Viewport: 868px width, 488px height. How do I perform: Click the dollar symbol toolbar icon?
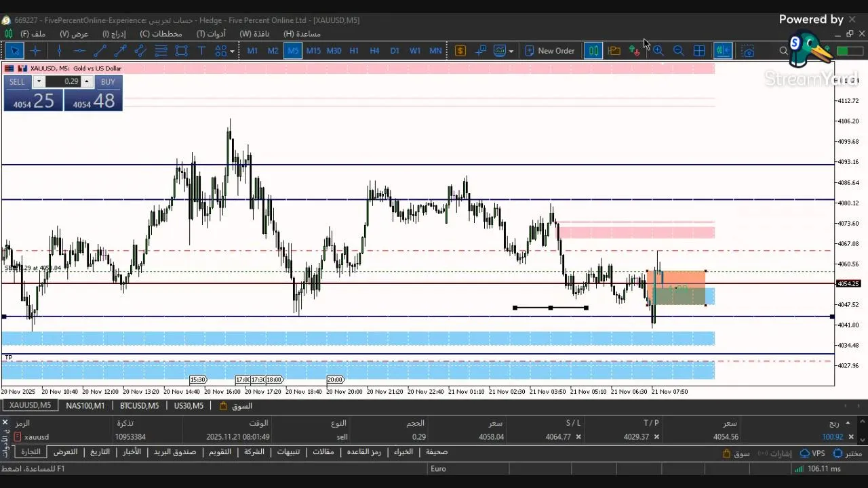click(x=460, y=51)
